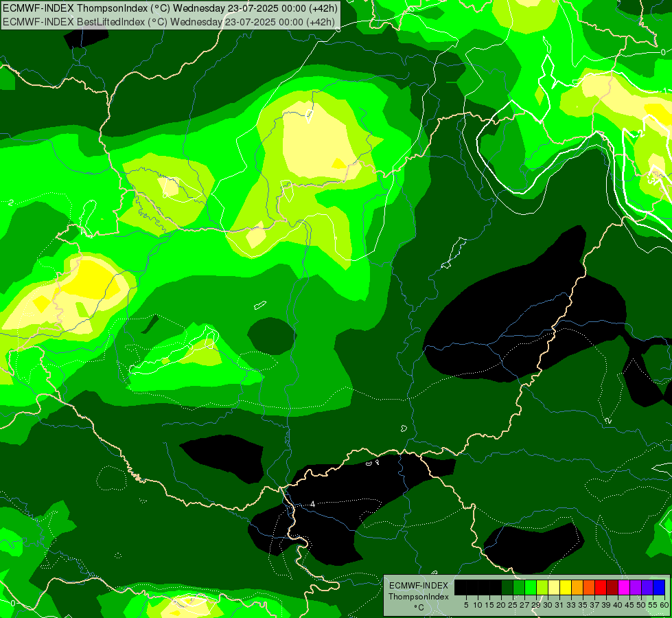Click the legend's ECMWF-INDEX label

(419, 586)
